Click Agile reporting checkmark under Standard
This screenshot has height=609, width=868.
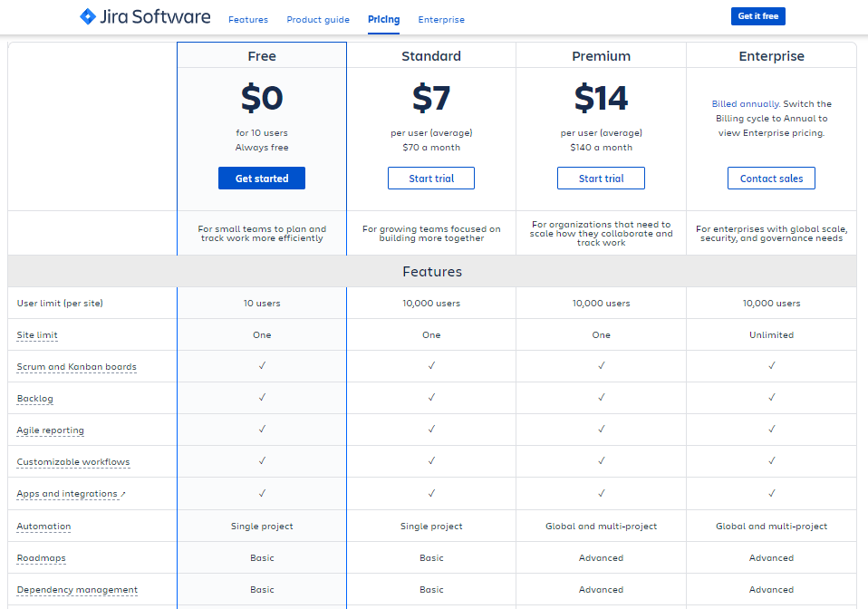click(431, 429)
